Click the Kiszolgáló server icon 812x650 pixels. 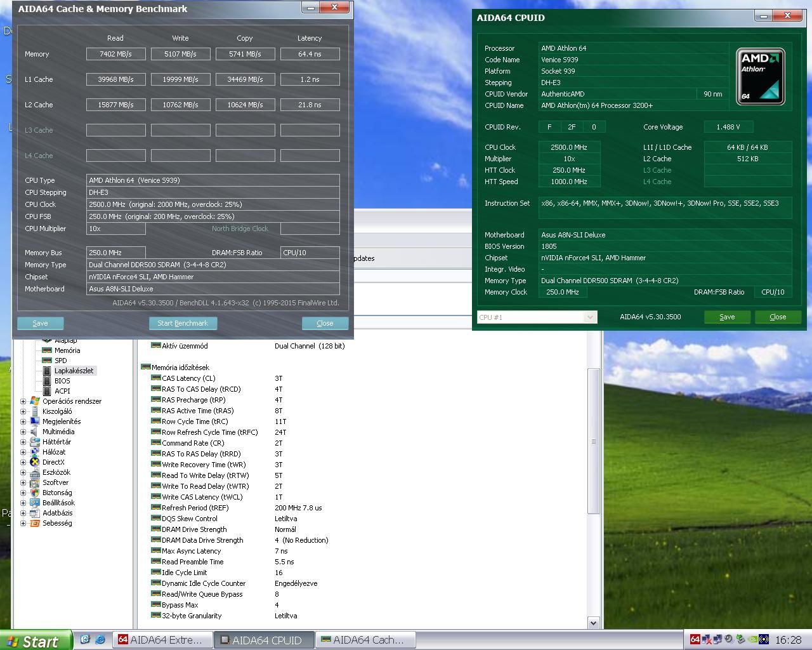tap(35, 411)
